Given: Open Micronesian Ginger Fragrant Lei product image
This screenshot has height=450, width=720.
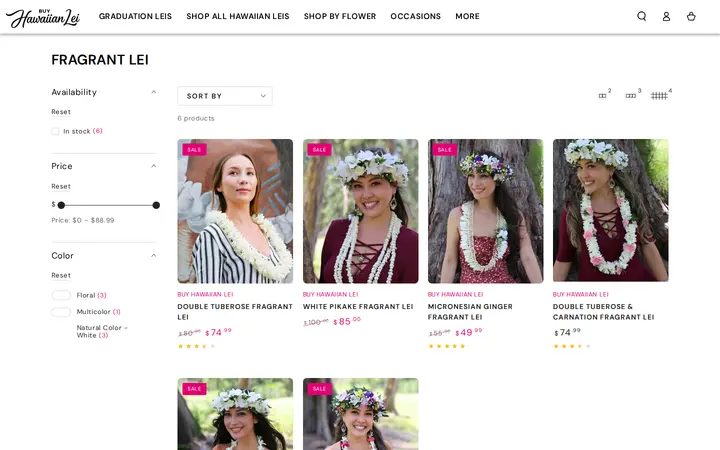Looking at the screenshot, I should click(485, 211).
